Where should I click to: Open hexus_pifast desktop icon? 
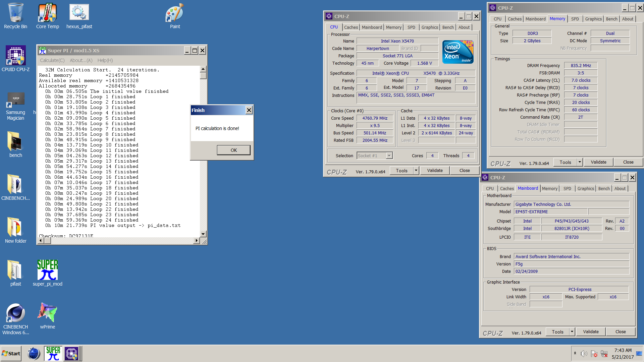(x=79, y=16)
